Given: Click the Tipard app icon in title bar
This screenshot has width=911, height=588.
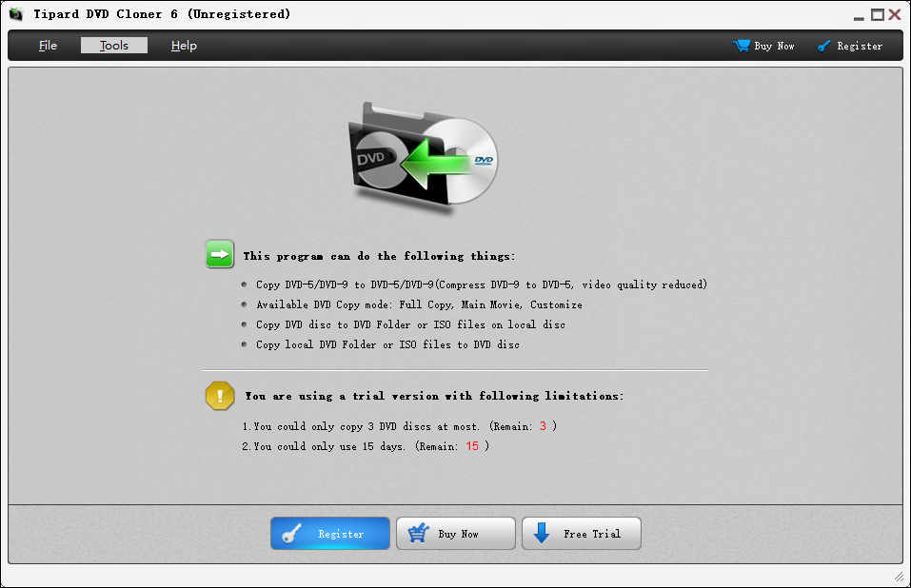Looking at the screenshot, I should tap(15, 14).
